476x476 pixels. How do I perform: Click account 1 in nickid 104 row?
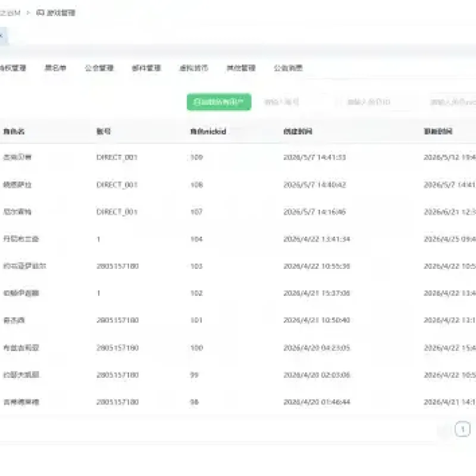[98, 239]
